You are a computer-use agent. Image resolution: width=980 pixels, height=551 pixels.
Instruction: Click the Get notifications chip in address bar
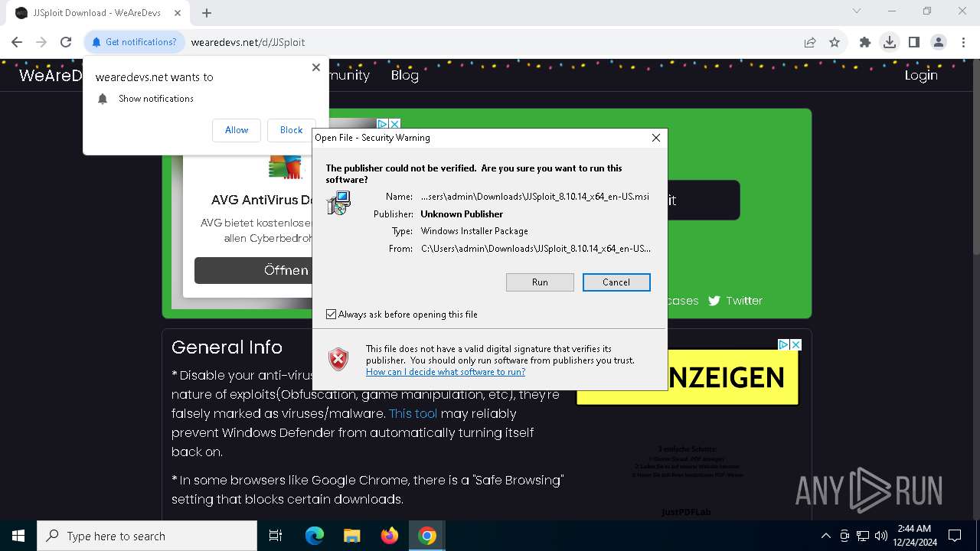(x=134, y=42)
